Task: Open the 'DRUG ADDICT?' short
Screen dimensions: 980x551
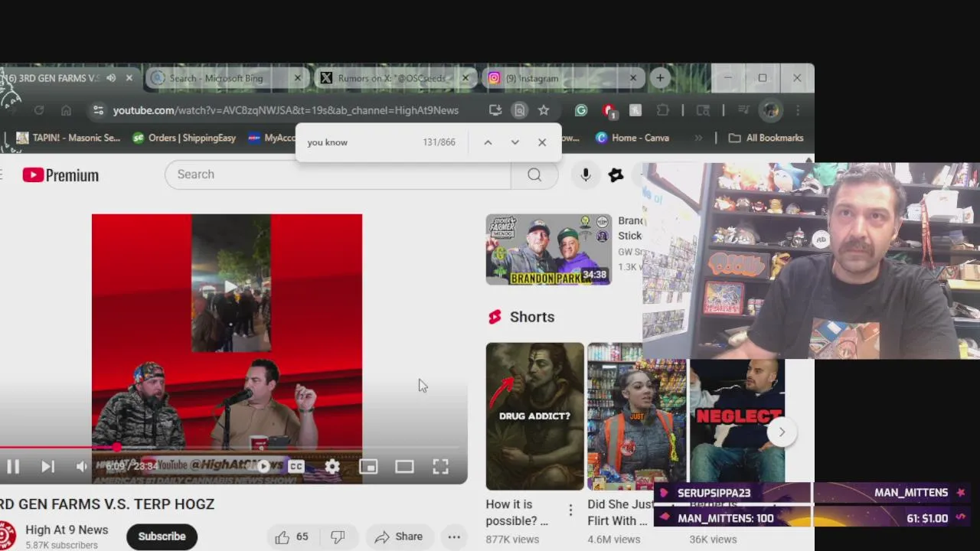Action: (534, 416)
